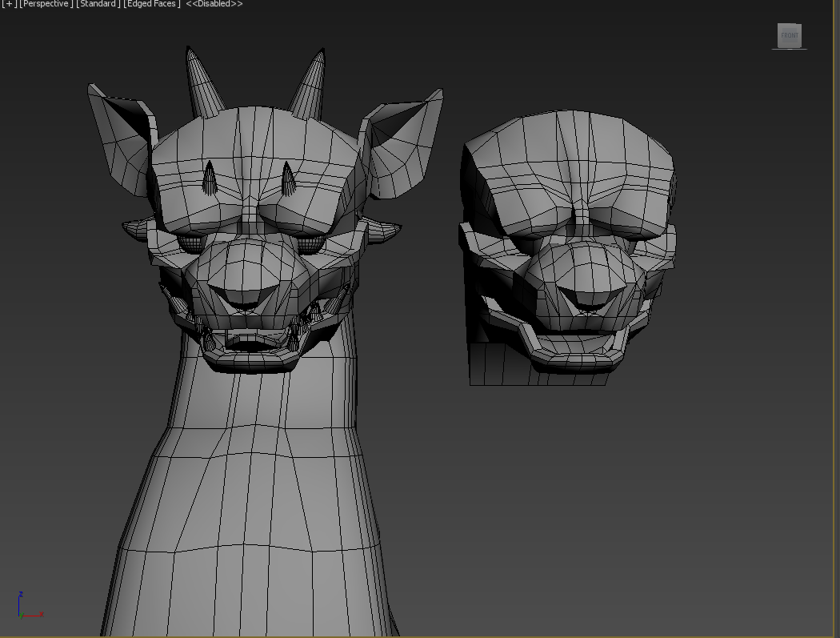Click the <<Disabled>> viewport filter label

point(214,4)
